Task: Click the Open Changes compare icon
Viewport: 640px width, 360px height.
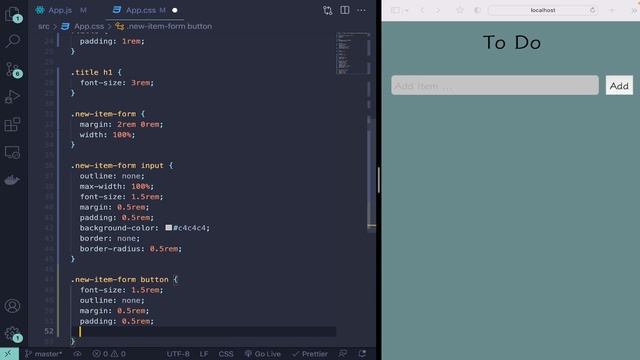Action: (x=327, y=10)
